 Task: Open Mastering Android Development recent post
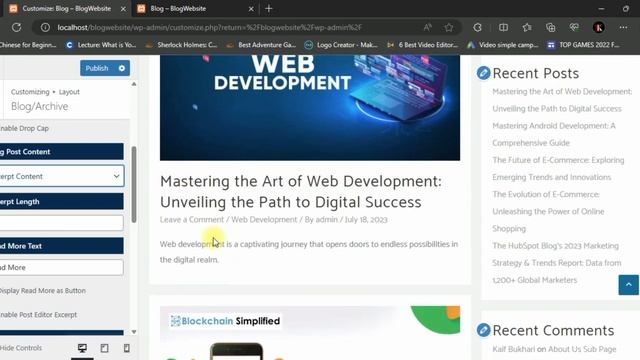[554, 134]
